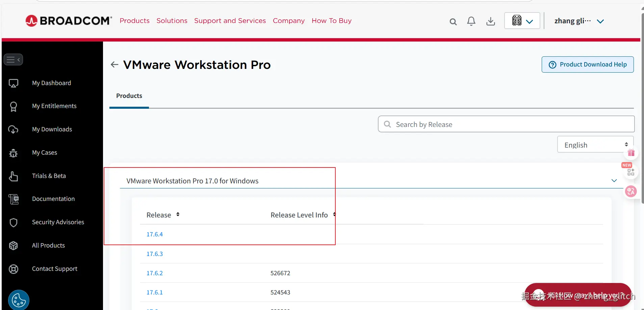
Task: Click the My Downloads cloud icon
Action: (x=13, y=129)
